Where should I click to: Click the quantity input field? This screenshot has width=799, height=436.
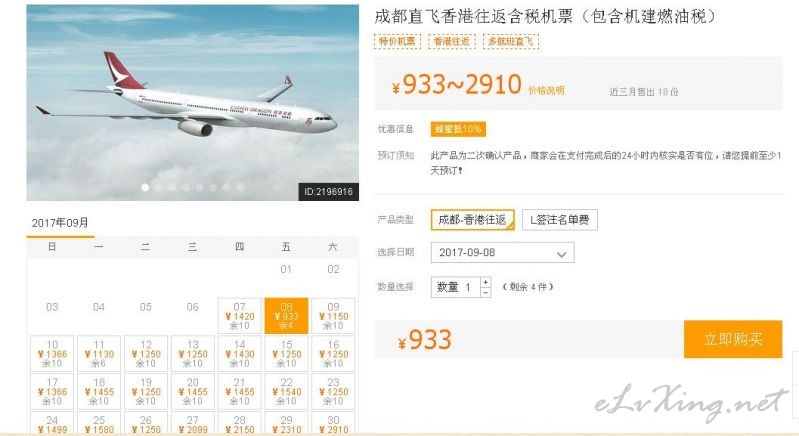click(456, 287)
